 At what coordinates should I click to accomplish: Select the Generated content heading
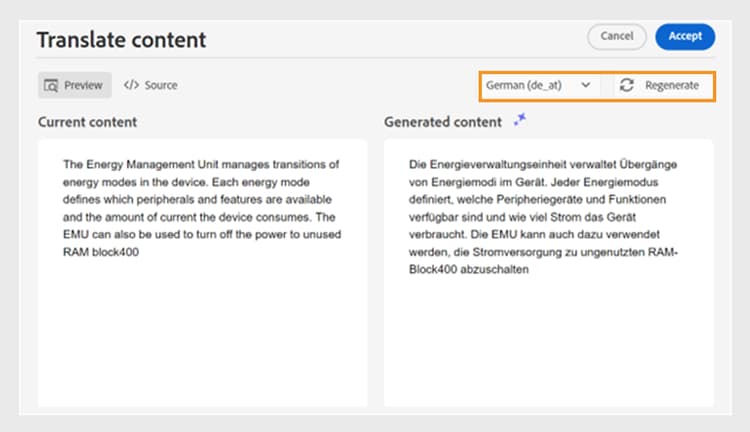tap(443, 122)
